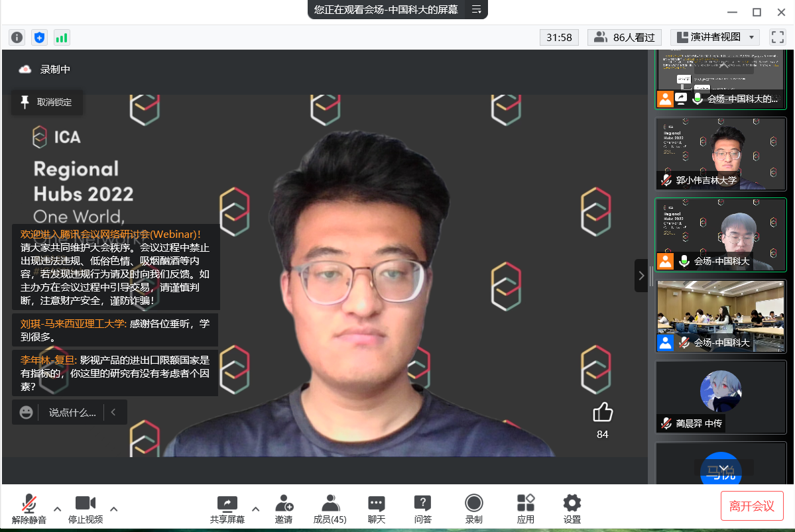The image size is (795, 532).
Task: Unmute microphone with 解除静音
Action: tap(29, 509)
